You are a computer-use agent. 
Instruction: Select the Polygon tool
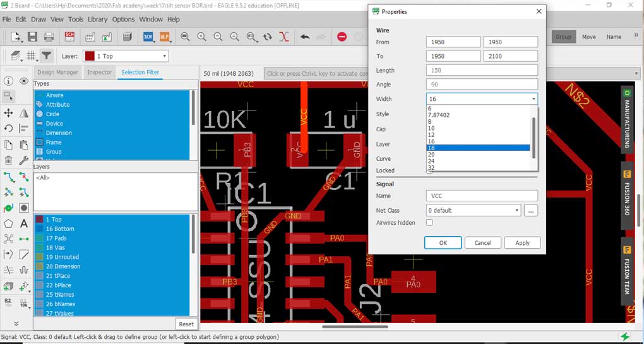[8, 223]
